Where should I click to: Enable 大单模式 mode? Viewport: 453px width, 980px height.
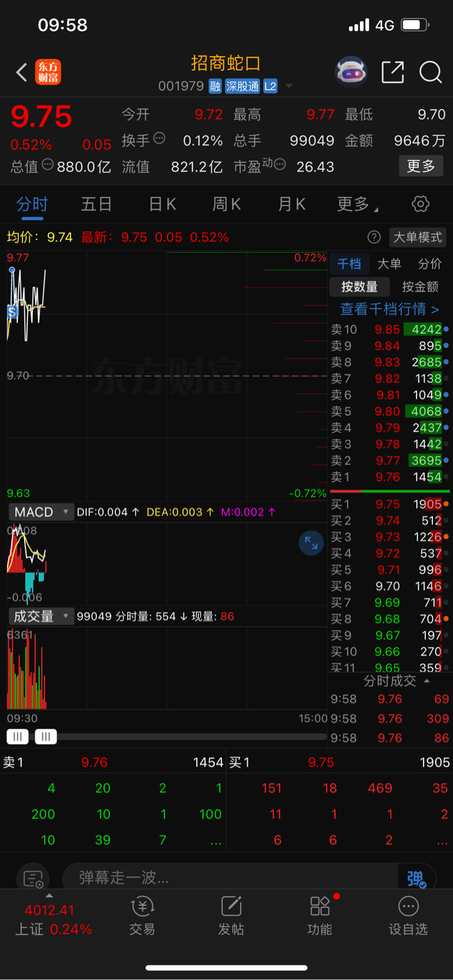(x=418, y=237)
